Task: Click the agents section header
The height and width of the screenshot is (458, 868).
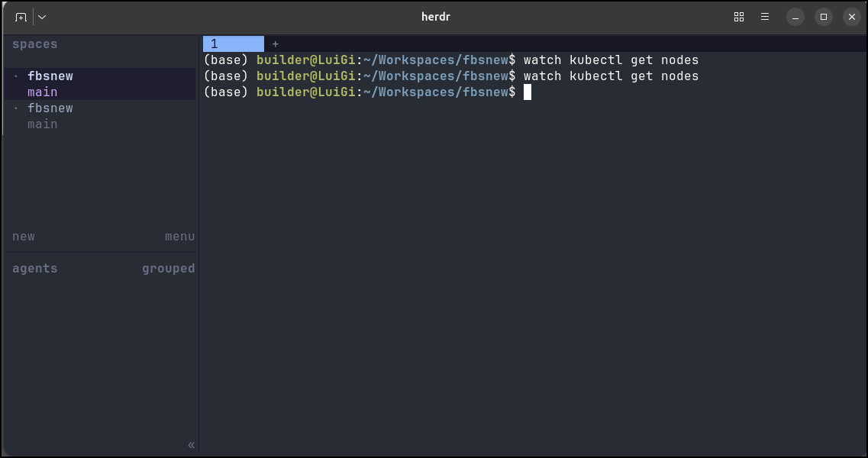Action: [35, 269]
